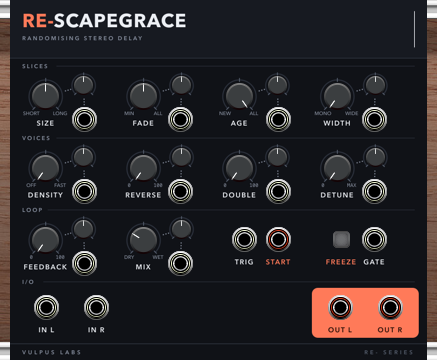Click the small REVERSE modulation amount knob
The height and width of the screenshot is (360, 437).
(181, 157)
